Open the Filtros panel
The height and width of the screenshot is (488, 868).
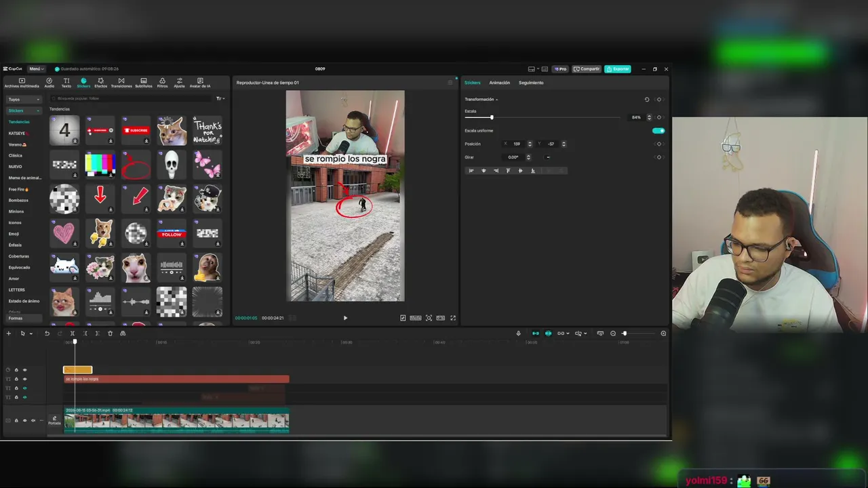click(x=163, y=83)
